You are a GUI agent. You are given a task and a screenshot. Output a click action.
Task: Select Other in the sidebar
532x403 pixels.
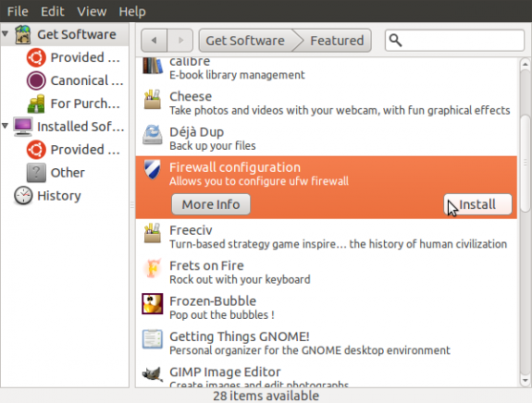(68, 173)
